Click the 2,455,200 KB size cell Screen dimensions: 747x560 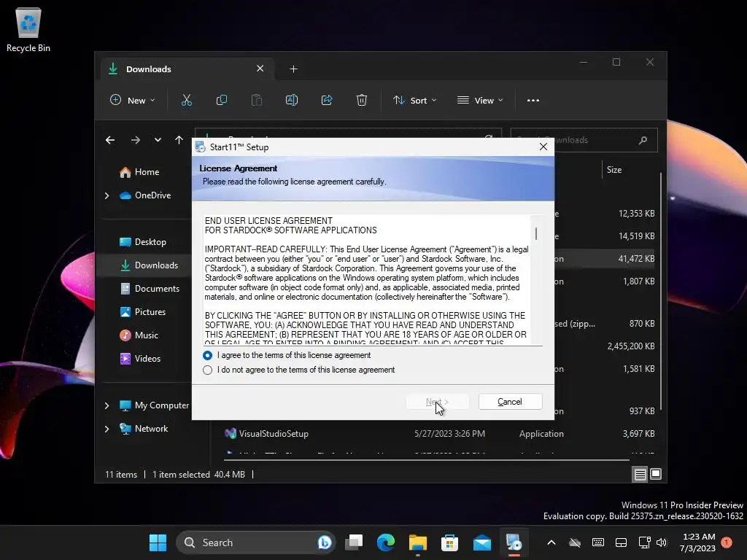tap(631, 346)
